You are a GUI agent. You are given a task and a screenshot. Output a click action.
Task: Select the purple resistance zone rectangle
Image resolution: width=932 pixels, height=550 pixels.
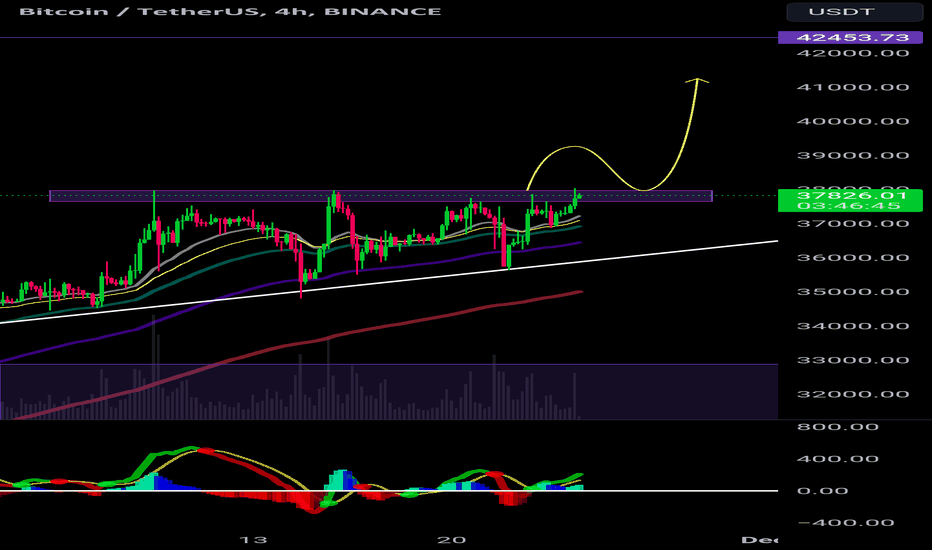click(380, 196)
